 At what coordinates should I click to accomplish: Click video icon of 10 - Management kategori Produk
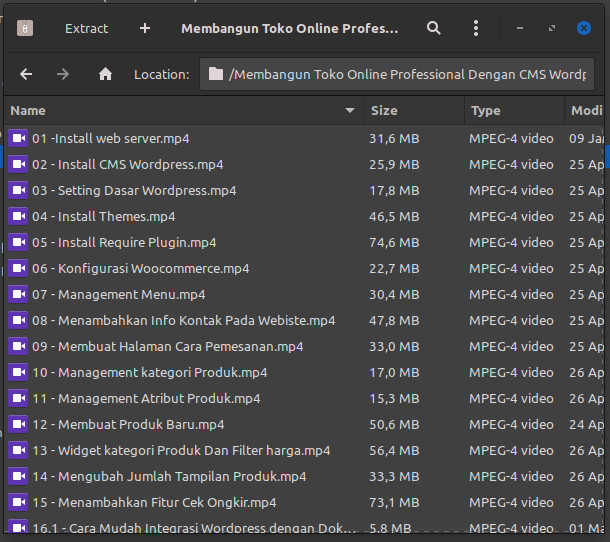tap(18, 372)
